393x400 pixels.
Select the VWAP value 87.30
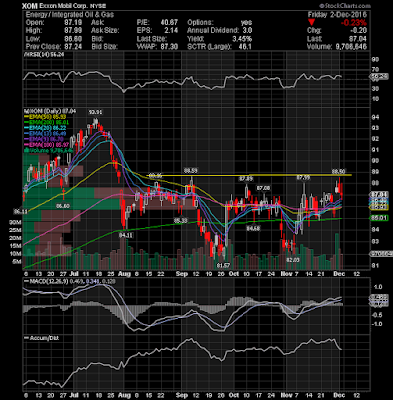point(169,47)
